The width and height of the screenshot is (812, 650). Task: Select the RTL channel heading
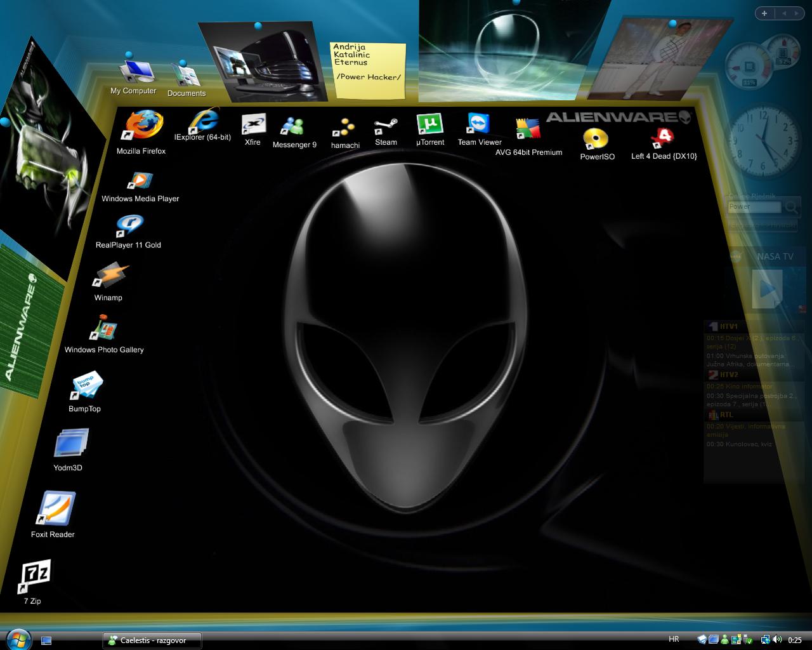click(x=726, y=415)
